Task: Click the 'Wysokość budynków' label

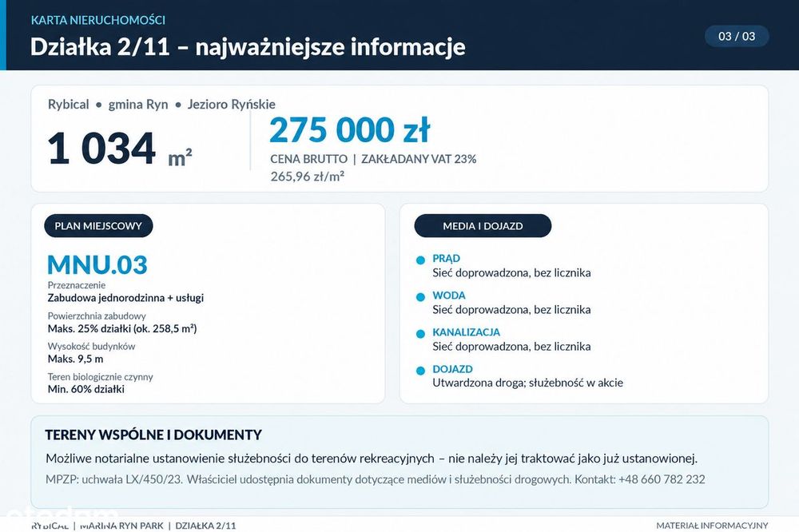Action: [x=91, y=347]
